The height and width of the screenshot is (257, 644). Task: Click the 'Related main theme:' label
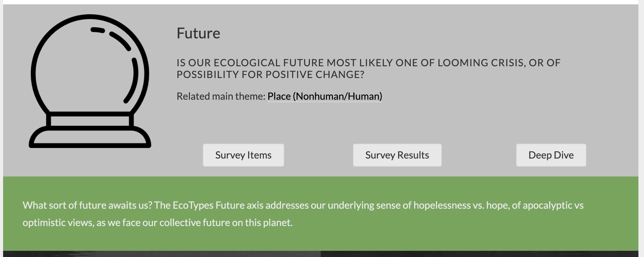221,96
